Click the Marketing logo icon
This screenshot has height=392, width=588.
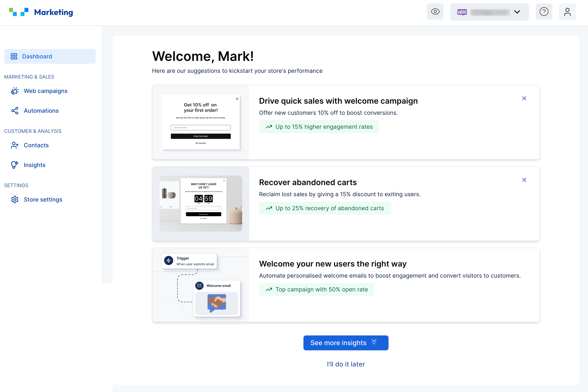[18, 12]
